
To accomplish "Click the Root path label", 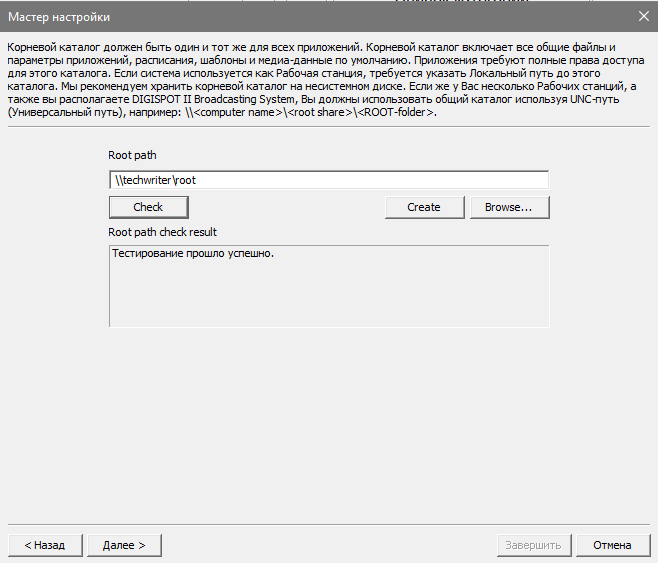I will pos(132,155).
